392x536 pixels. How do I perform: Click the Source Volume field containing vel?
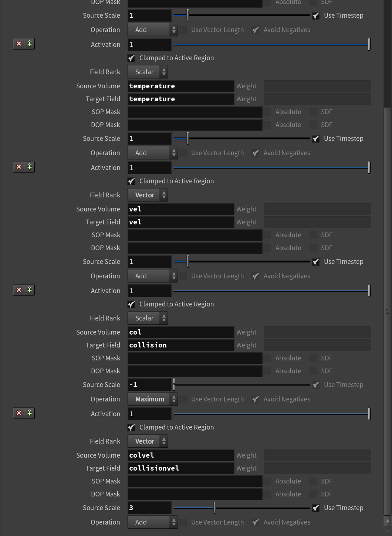click(x=181, y=209)
